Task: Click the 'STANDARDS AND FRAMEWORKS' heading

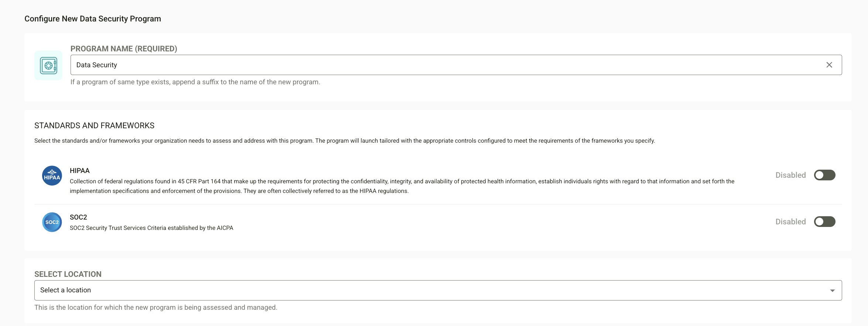Action: 94,126
